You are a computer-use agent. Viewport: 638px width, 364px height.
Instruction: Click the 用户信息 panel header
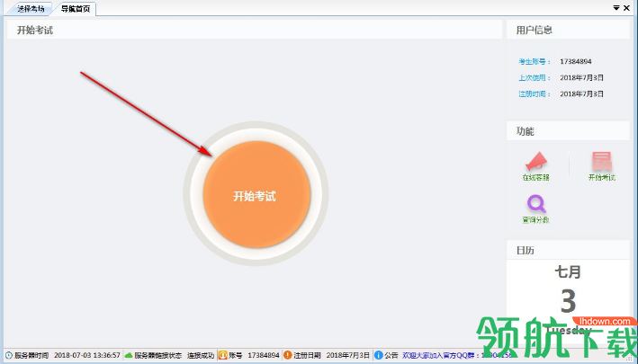click(x=568, y=30)
